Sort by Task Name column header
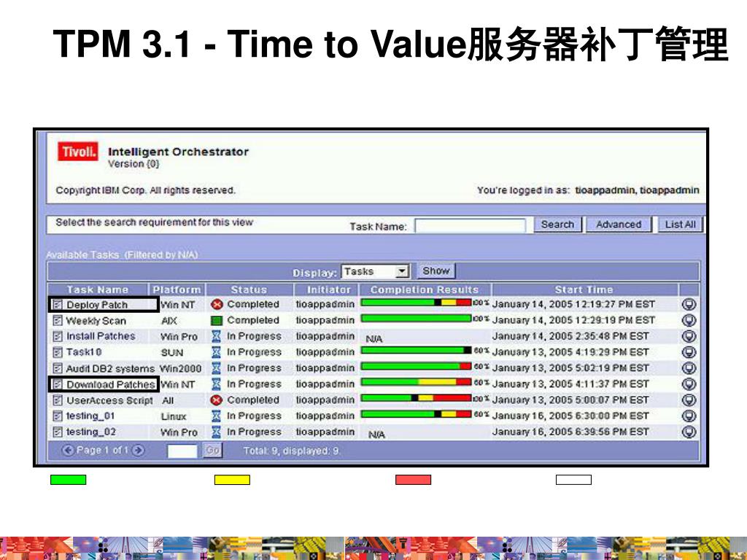 click(x=97, y=289)
